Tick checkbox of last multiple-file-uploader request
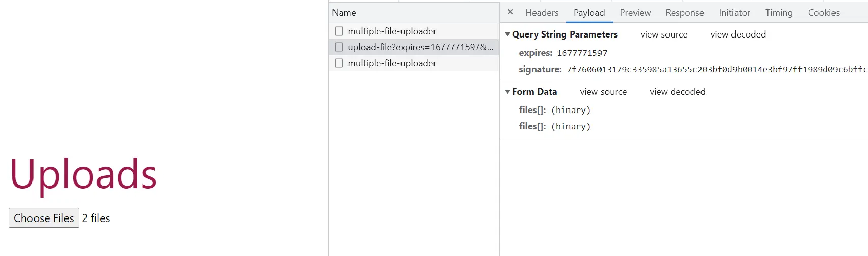868x256 pixels. click(x=339, y=63)
